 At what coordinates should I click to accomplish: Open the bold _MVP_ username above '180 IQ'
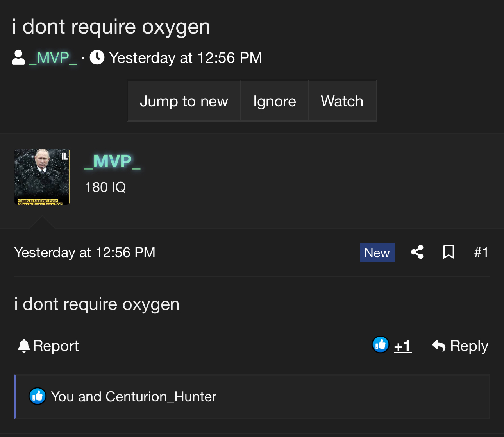pos(113,161)
